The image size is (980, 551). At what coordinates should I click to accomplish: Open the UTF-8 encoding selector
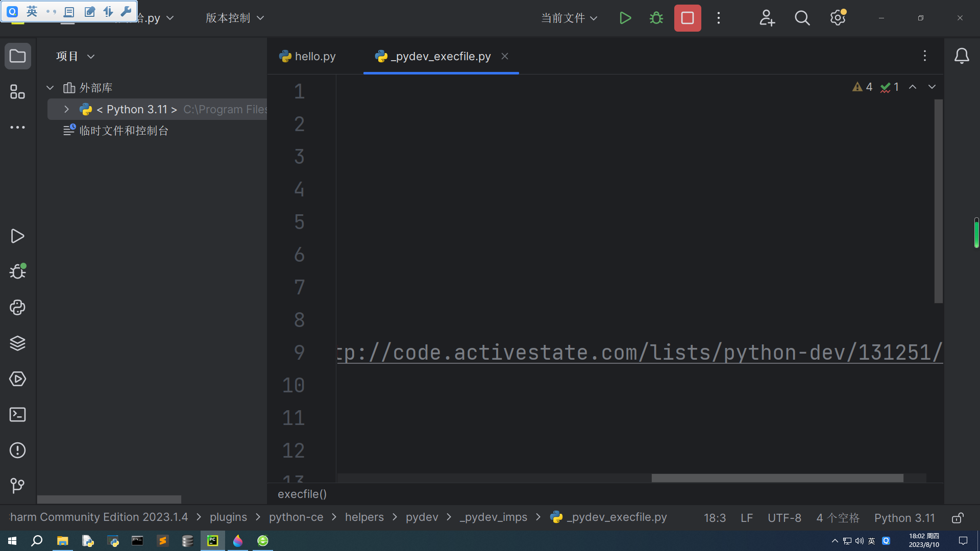pos(785,518)
